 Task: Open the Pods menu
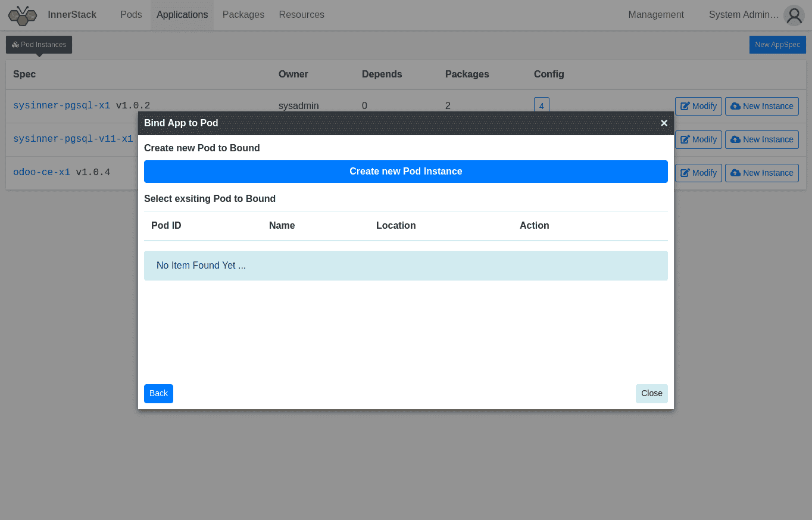131,15
